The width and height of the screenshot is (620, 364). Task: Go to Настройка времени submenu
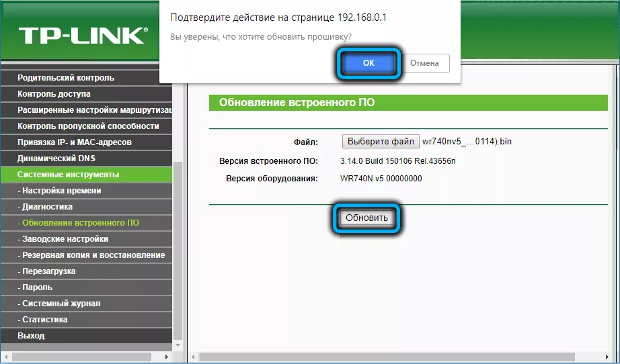[x=86, y=191]
